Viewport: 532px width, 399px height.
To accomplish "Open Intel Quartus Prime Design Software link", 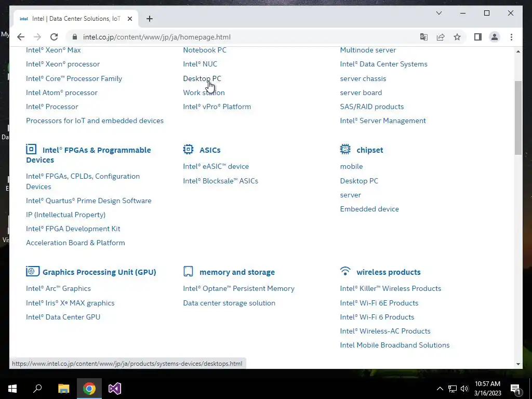I will 88,201.
